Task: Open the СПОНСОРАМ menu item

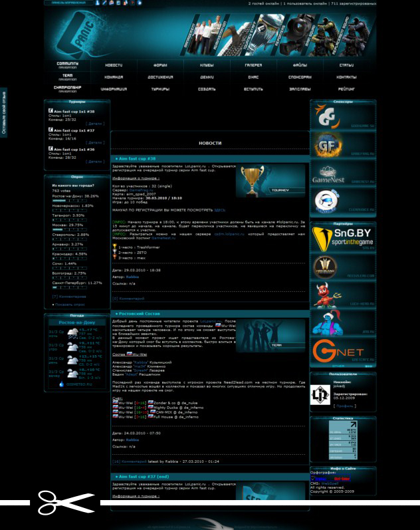Action: tap(300, 77)
